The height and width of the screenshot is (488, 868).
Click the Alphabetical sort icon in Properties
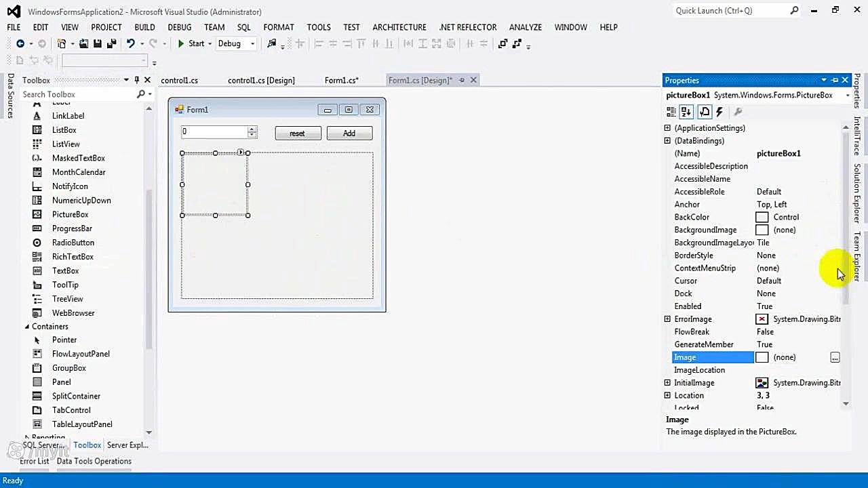coord(686,112)
